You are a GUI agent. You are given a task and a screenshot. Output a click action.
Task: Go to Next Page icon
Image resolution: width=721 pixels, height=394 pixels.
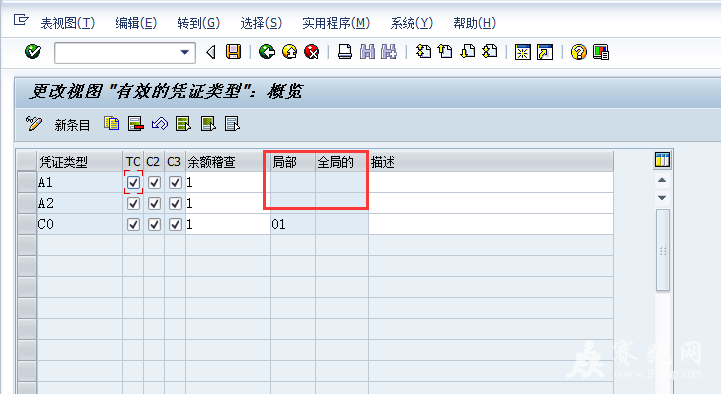pyautogui.click(x=468, y=51)
